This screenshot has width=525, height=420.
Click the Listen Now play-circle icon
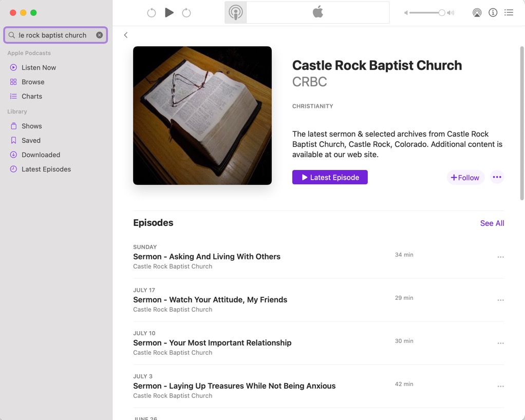click(13, 67)
